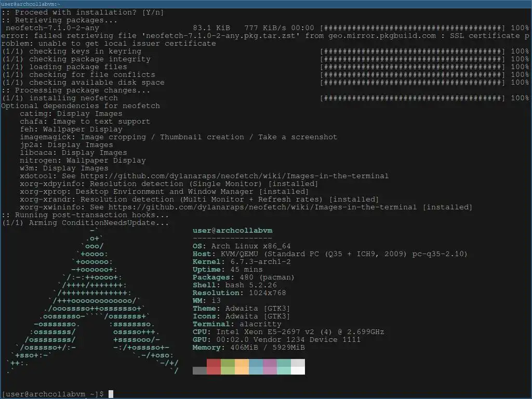Viewport: 532px width, 399px height.
Task: Click the 'chafa: Image to text support' line
Action: pos(85,122)
